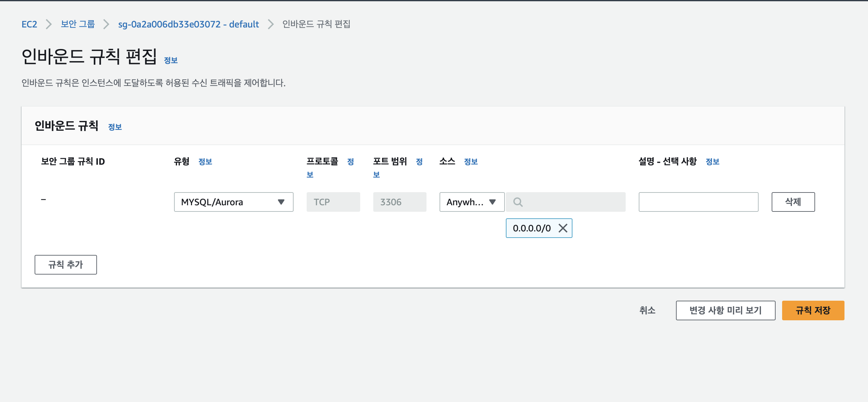The width and height of the screenshot is (868, 402).
Task: Click 정보 link next to 포트 범위
Action: (x=419, y=161)
